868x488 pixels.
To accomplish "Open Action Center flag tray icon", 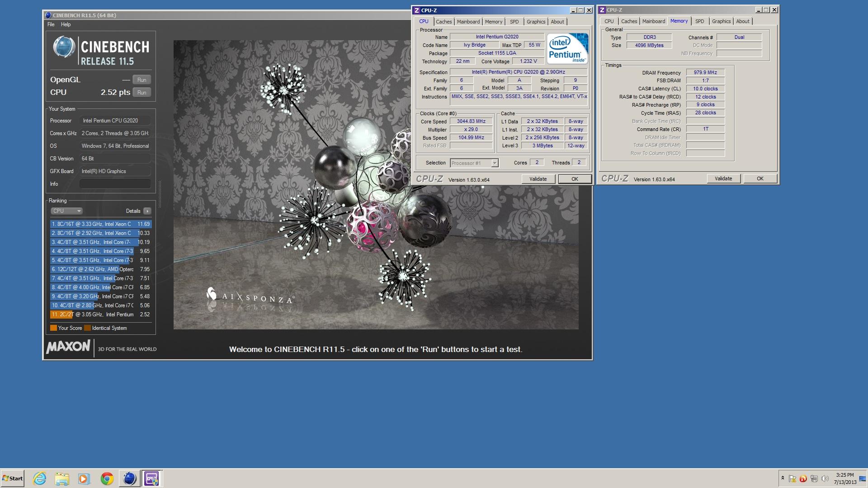I will tap(793, 479).
